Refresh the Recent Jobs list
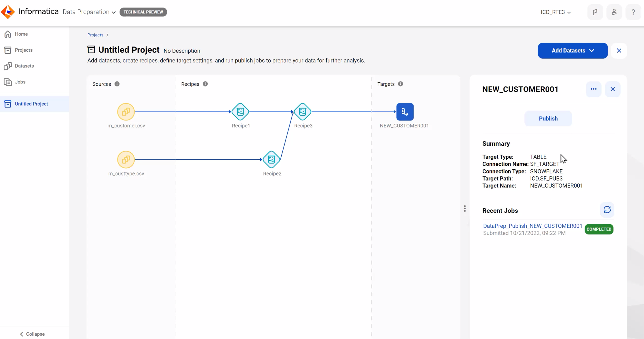 pos(607,210)
